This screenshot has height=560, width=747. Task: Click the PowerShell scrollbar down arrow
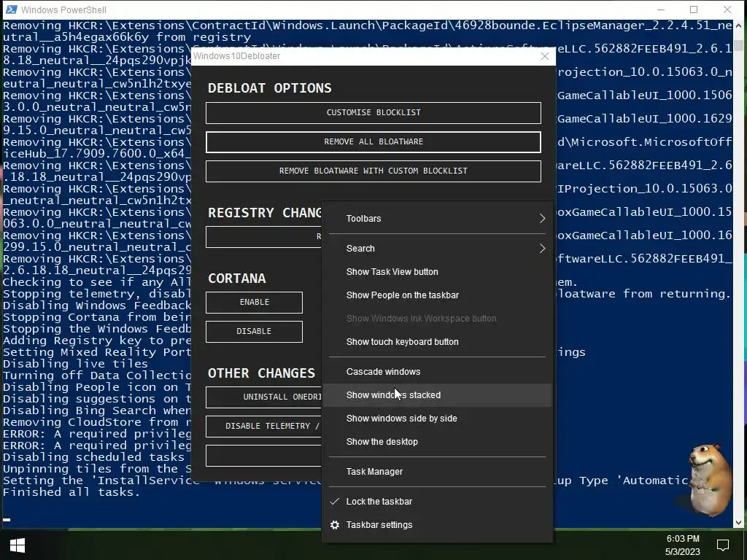click(x=738, y=522)
